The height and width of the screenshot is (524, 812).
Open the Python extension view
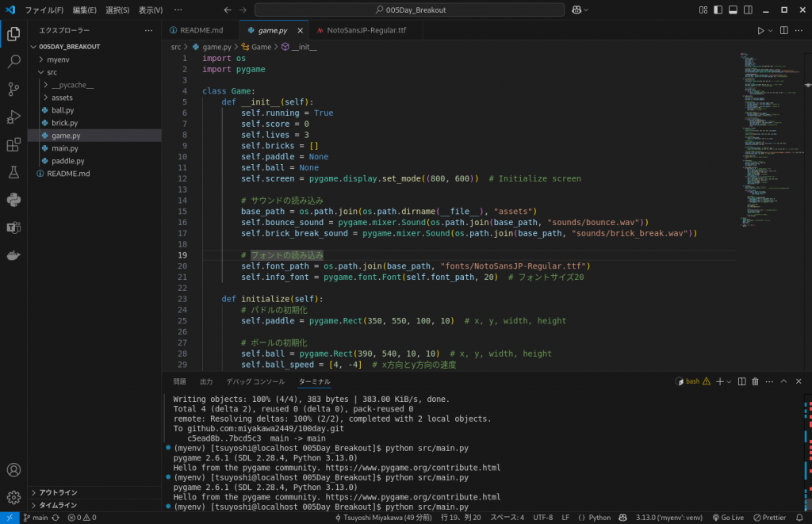13,200
